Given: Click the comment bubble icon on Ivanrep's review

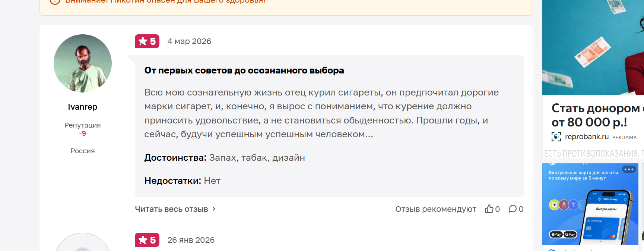Looking at the screenshot, I should point(513,209).
